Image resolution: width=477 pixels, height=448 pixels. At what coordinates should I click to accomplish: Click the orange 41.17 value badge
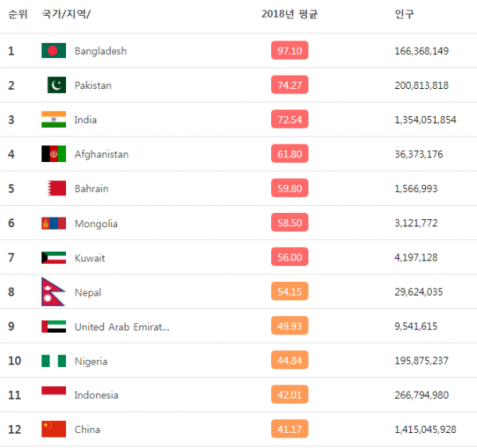(x=289, y=430)
